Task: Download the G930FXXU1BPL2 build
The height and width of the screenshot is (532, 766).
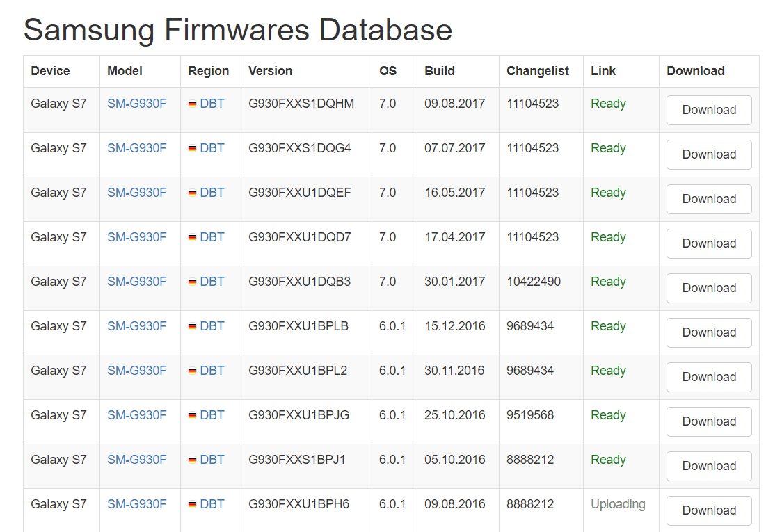Action: point(708,377)
